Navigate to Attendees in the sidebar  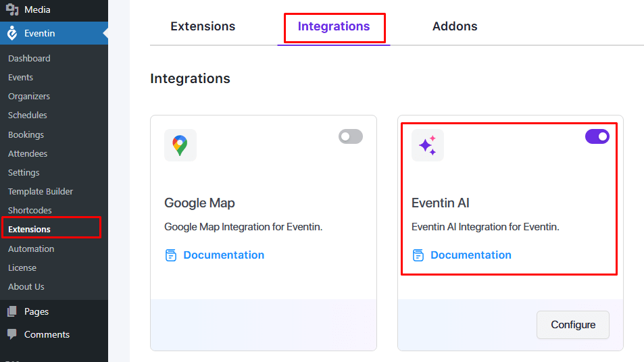(28, 154)
